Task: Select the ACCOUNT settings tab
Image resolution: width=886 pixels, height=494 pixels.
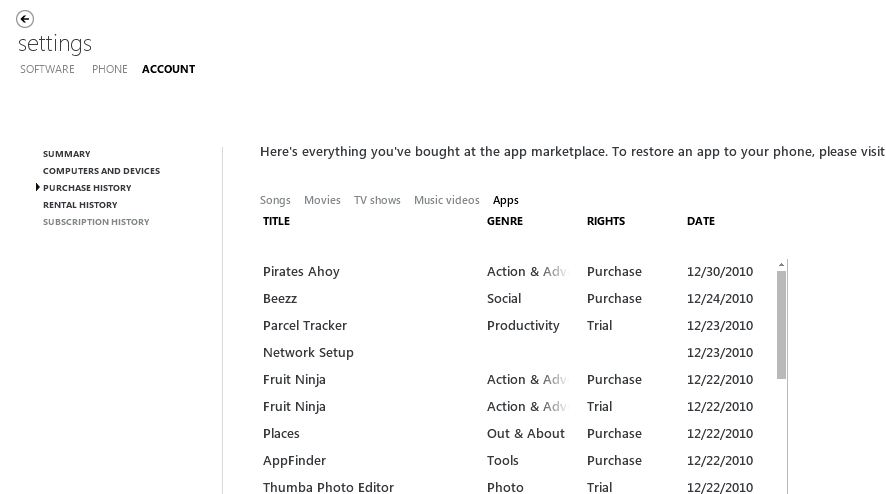Action: coord(168,69)
